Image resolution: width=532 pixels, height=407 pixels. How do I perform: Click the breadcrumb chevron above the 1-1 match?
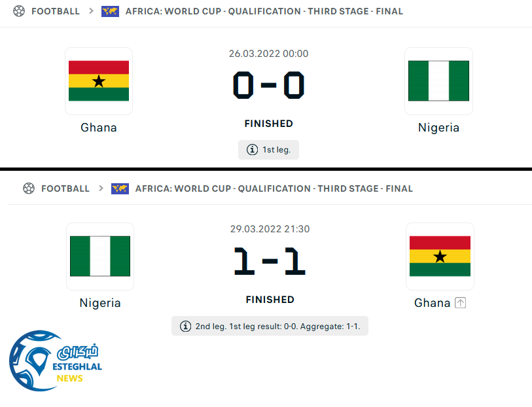[101, 188]
